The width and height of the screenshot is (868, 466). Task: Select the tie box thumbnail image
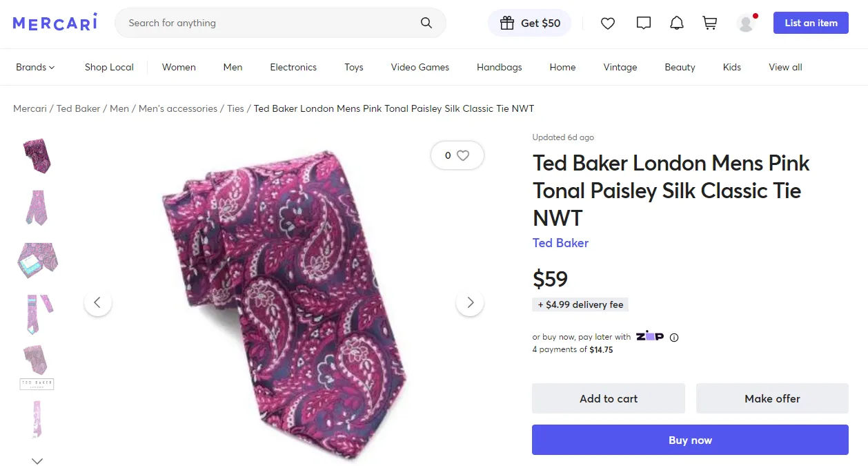click(x=37, y=260)
